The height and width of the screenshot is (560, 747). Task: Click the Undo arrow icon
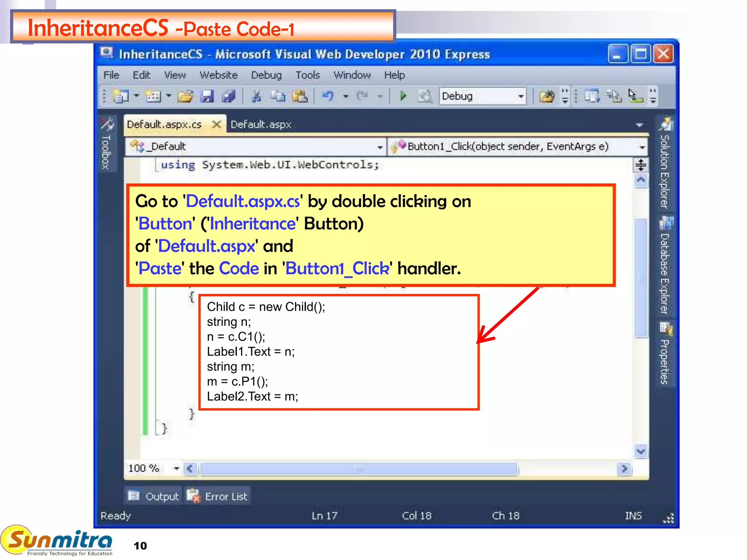click(328, 96)
